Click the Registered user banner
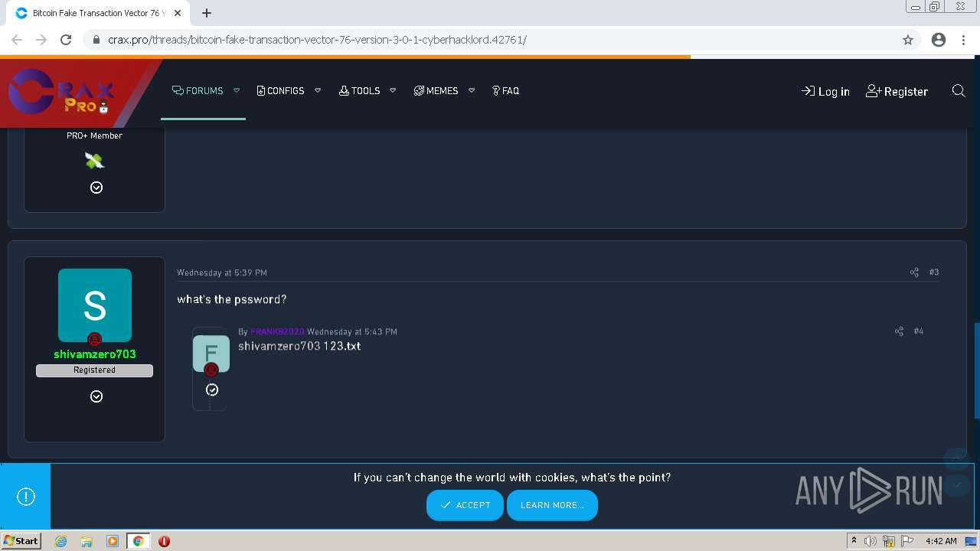 [94, 370]
